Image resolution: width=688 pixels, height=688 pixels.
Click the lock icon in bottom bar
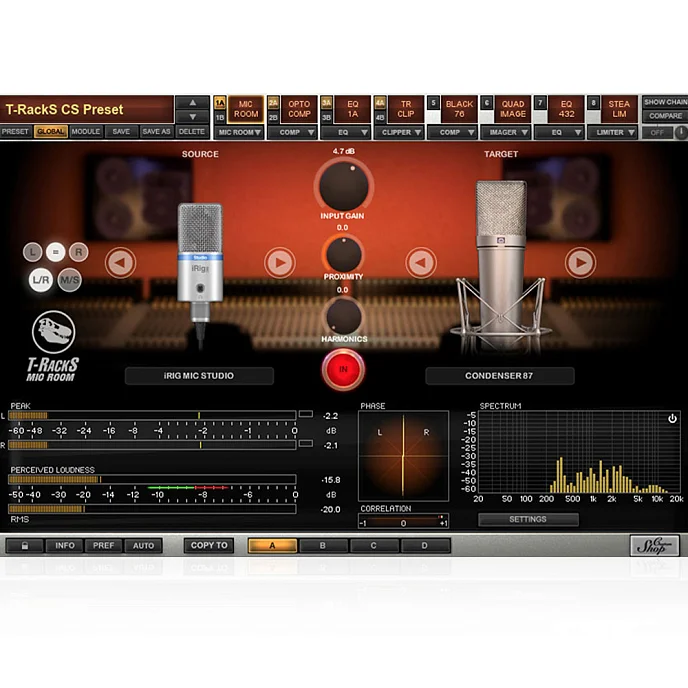[x=24, y=546]
